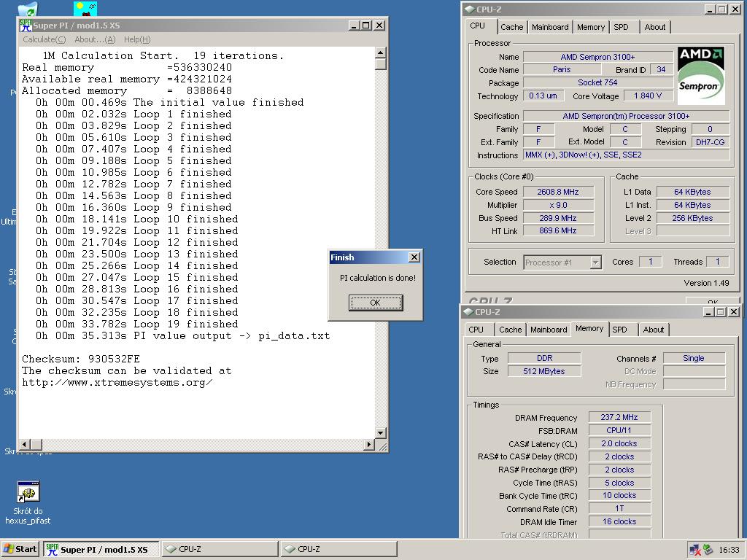747x560 pixels.
Task: Click OK in the Finish dialog
Action: [376, 303]
